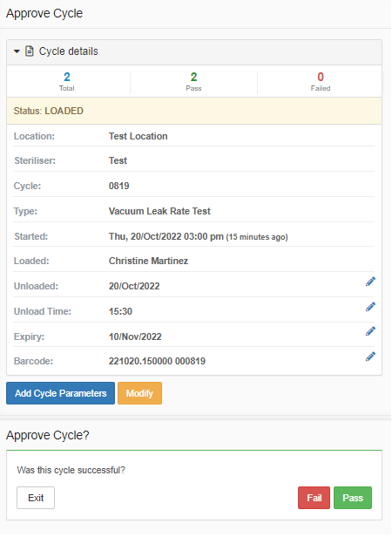This screenshot has height=537, width=392.
Task: Edit the Unload Time pencil icon
Action: point(371,308)
